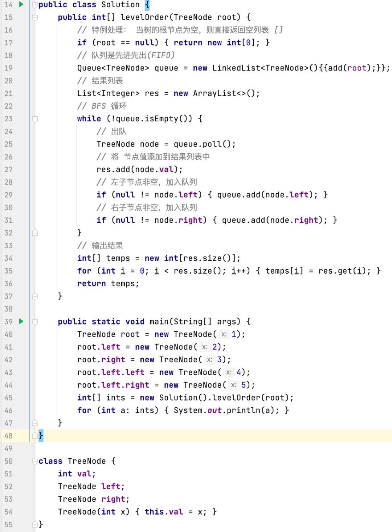
Task: Collapse the levelOrder method fold marker
Action: click(x=35, y=17)
